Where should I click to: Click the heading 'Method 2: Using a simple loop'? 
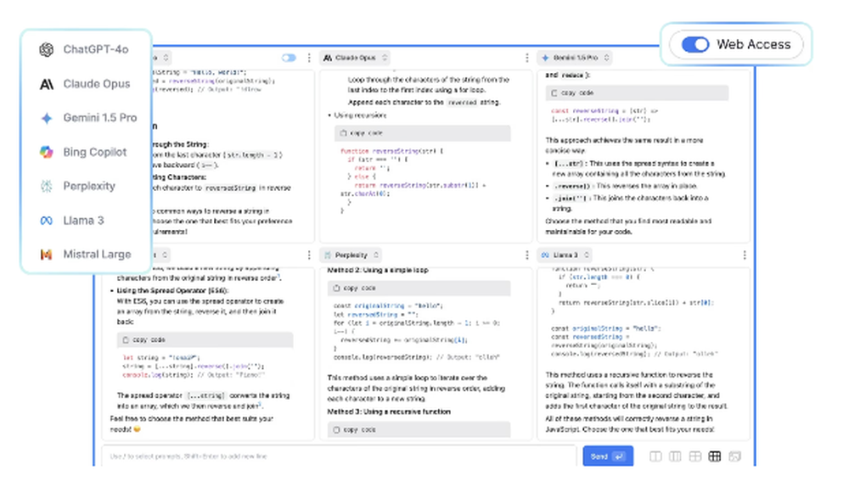(378, 270)
